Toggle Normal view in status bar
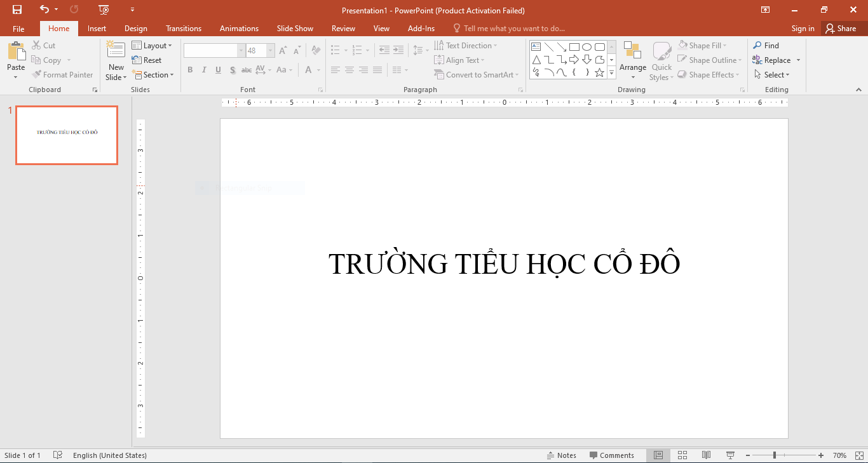 pyautogui.click(x=658, y=455)
